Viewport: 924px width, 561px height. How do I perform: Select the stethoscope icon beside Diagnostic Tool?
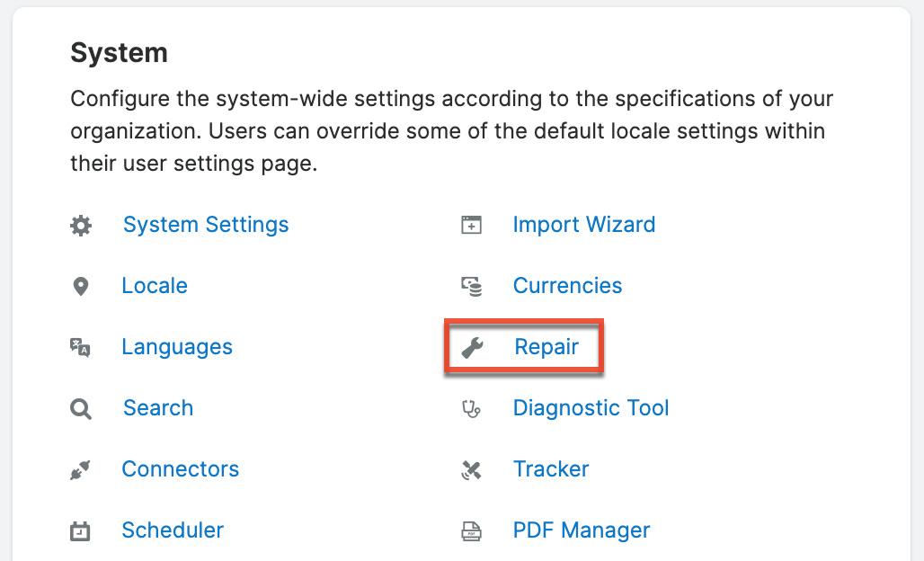[x=470, y=408]
